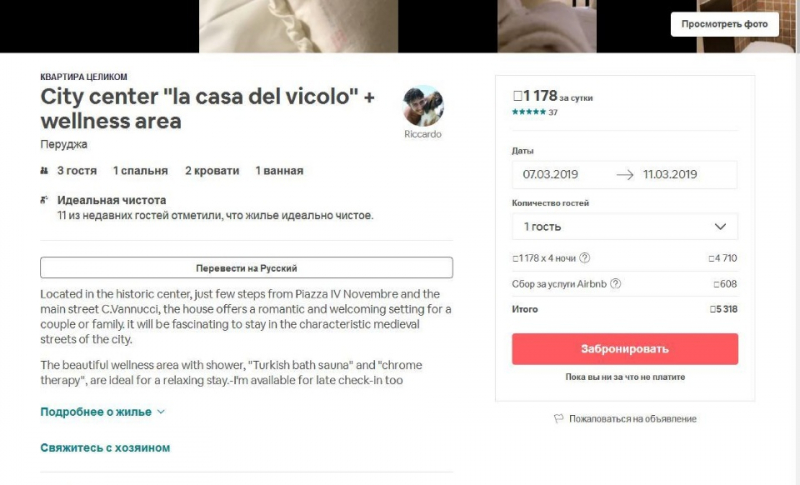This screenshot has height=485, width=800.
Task: Open host Riccardo's profile photo
Action: 423,106
